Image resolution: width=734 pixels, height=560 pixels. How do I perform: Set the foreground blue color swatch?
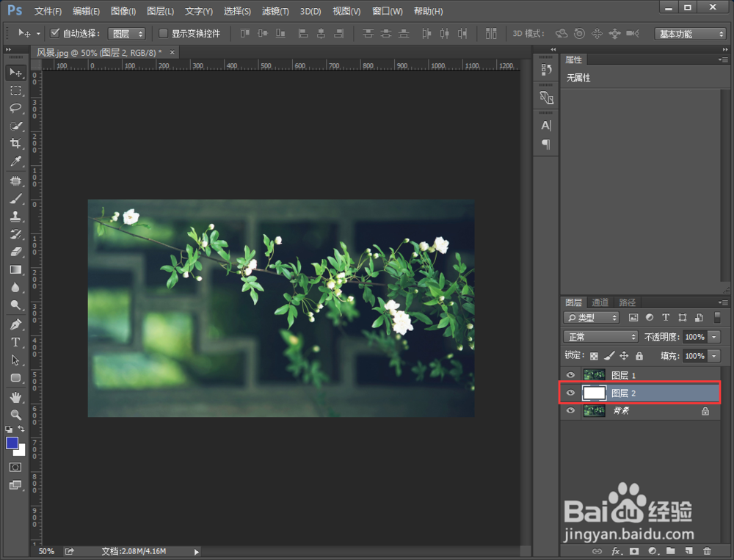tap(12, 443)
